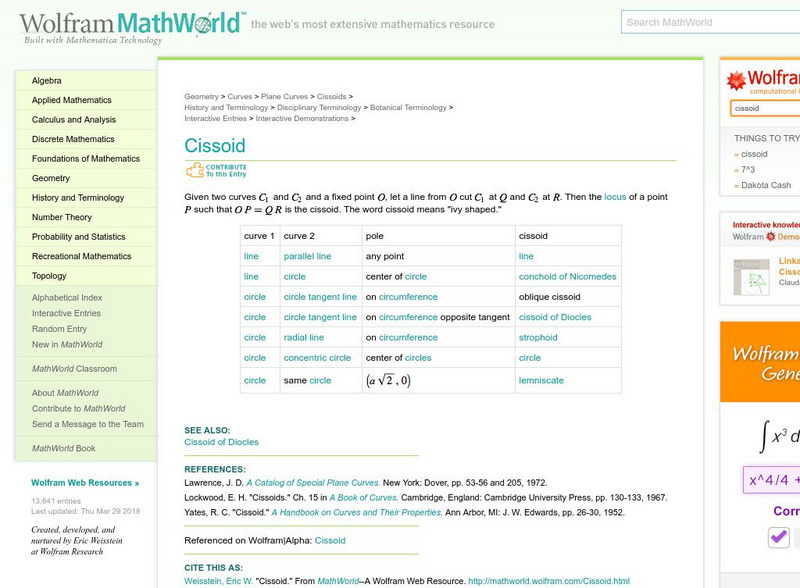
Task: Open the Geometry sidebar category
Action: [51, 178]
